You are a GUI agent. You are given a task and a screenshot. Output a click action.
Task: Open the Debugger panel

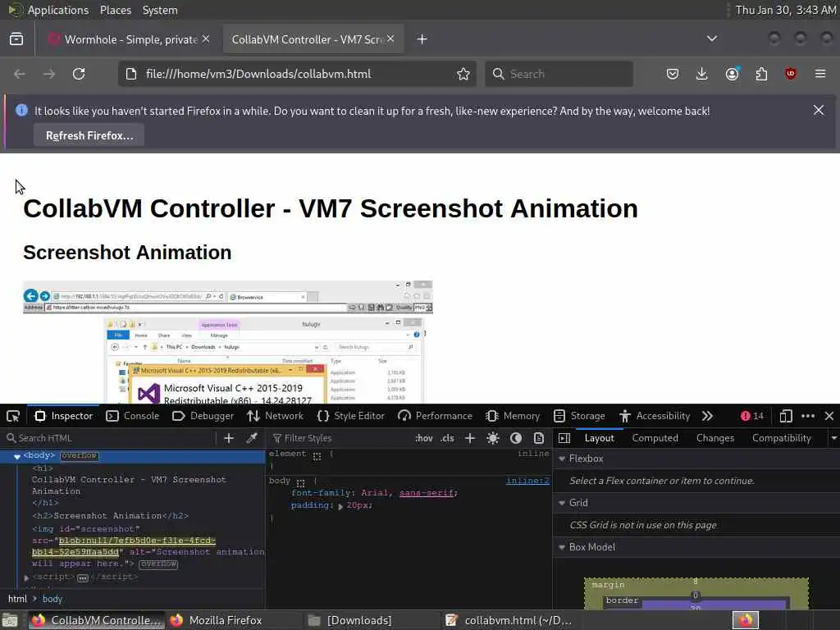pyautogui.click(x=203, y=416)
